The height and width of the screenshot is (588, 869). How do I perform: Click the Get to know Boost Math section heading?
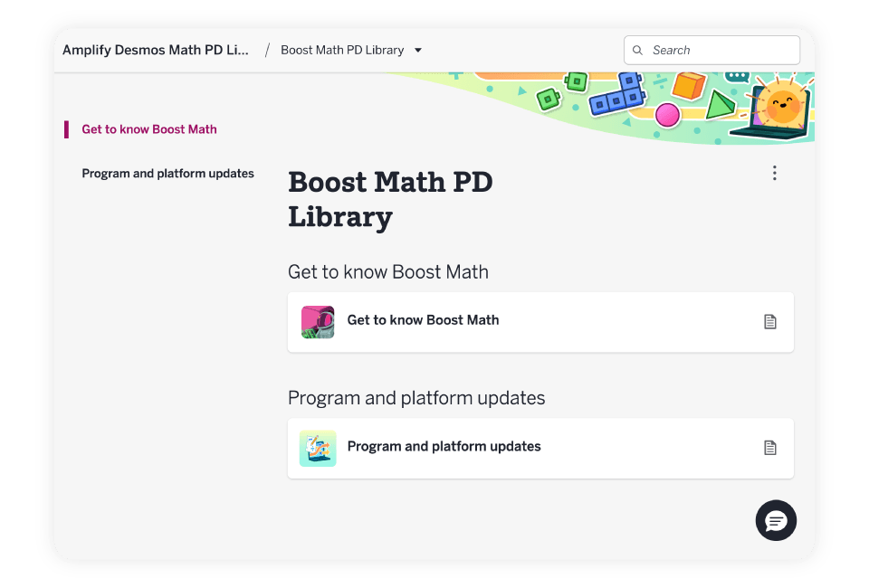pyautogui.click(x=388, y=272)
